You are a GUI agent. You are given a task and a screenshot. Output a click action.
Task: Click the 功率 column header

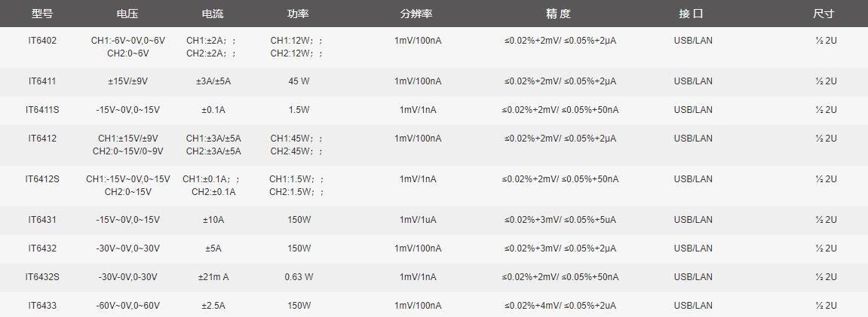299,14
